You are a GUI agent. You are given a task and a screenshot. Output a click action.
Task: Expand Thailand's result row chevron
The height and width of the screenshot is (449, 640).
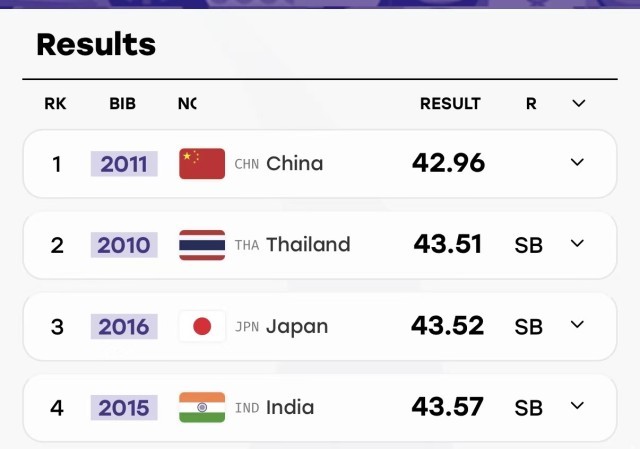(577, 243)
